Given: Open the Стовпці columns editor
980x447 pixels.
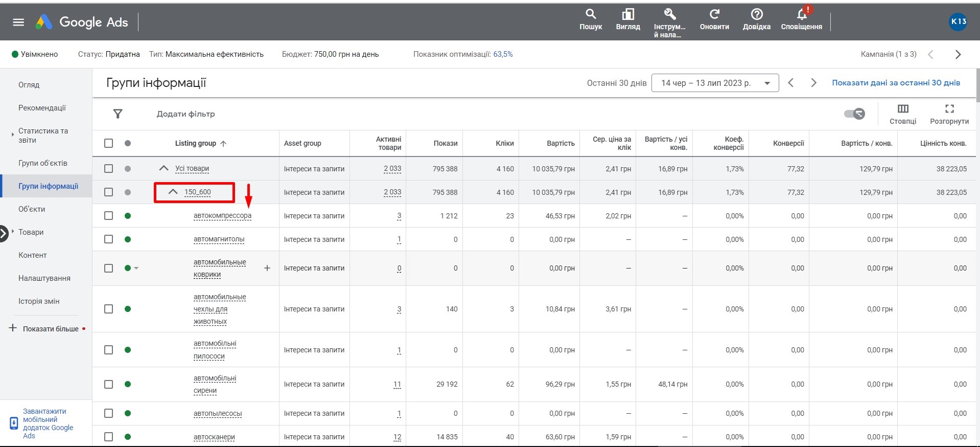Looking at the screenshot, I should (903, 114).
